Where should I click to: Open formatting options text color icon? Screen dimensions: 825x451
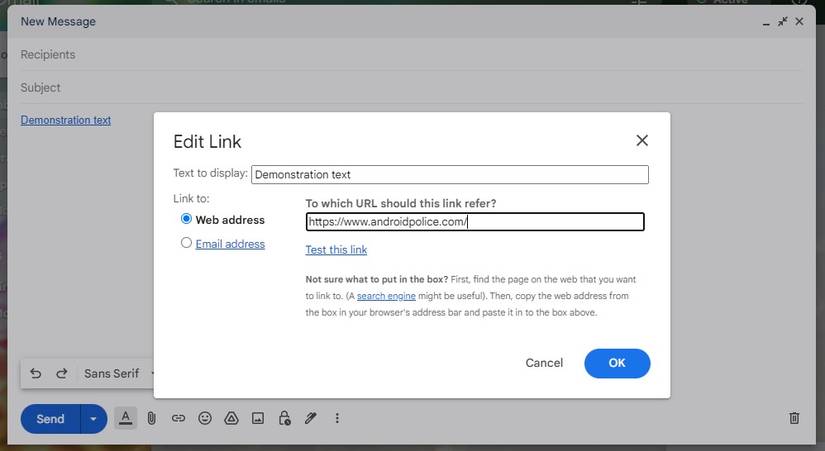click(125, 418)
